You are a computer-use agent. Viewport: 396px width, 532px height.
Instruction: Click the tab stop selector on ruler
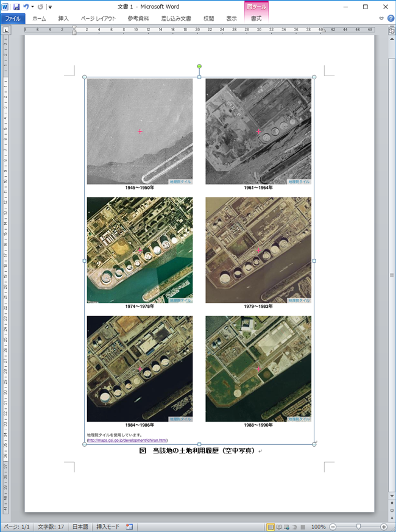point(6,30)
